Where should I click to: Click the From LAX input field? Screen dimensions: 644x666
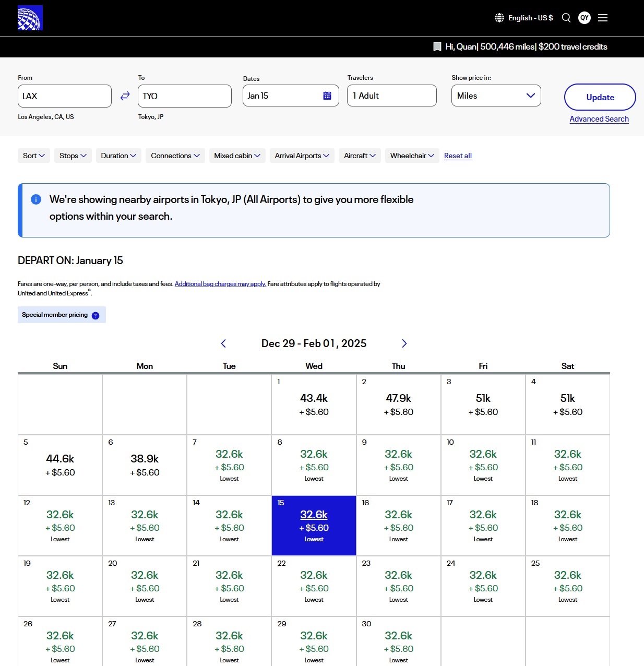65,96
